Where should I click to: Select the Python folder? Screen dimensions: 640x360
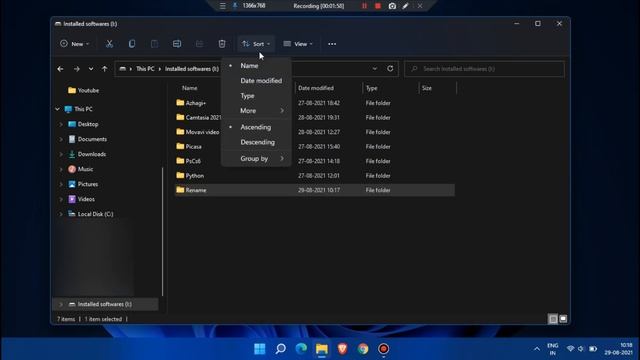[195, 176]
